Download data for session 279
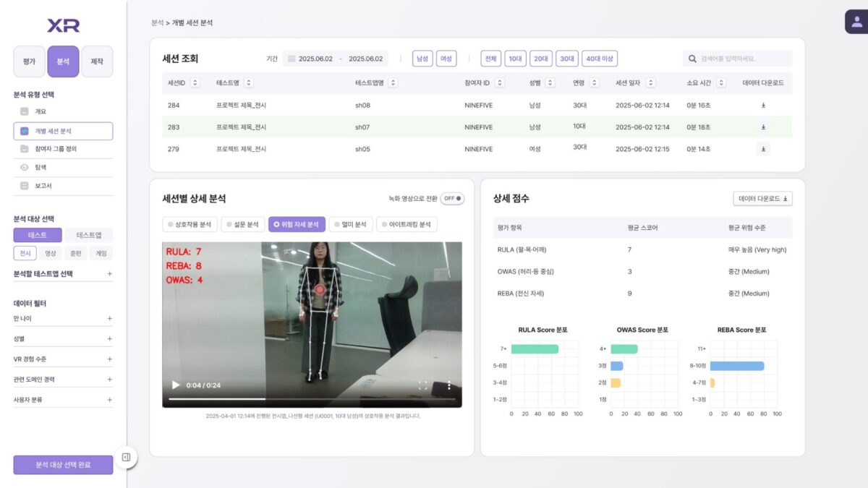The width and height of the screenshot is (868, 488). tap(763, 149)
